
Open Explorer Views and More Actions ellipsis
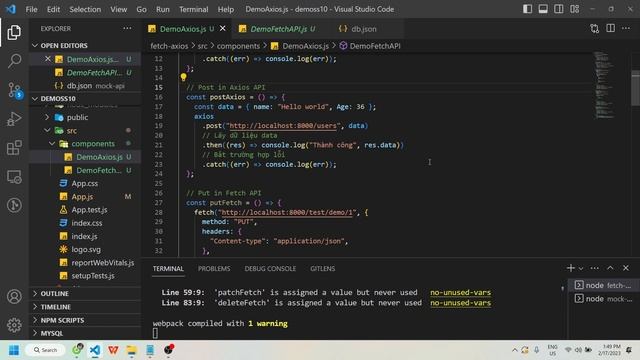[x=127, y=28]
